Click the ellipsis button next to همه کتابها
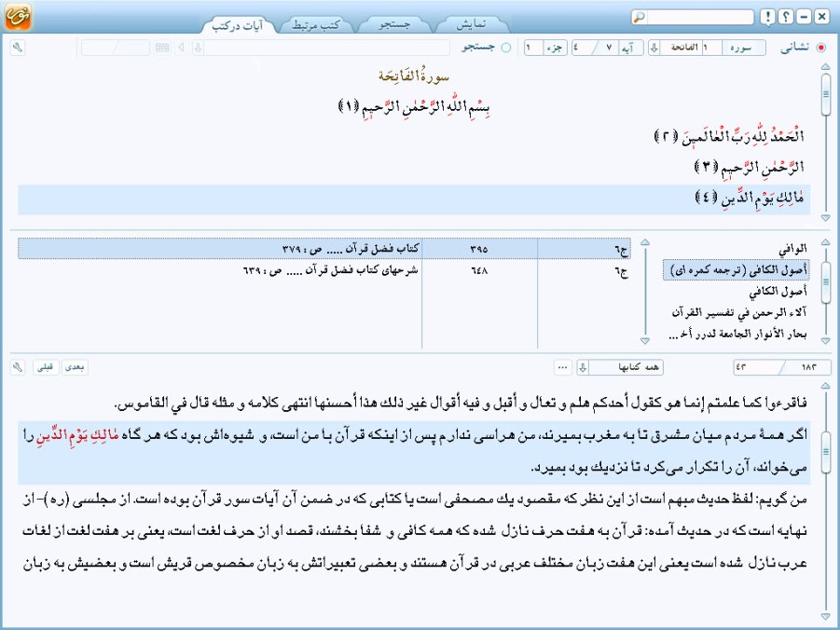This screenshot has height=630, width=840. [x=562, y=367]
